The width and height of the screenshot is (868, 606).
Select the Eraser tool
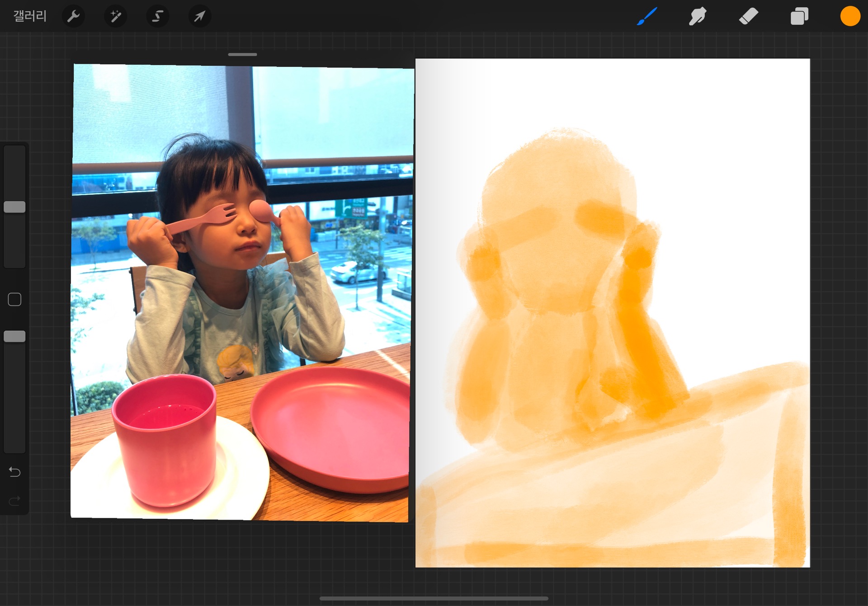(748, 17)
